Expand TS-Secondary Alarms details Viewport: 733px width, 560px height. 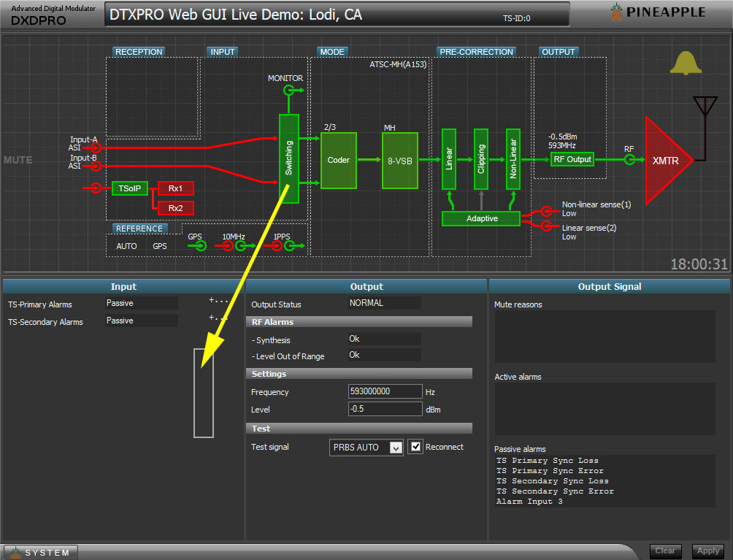tap(218, 318)
